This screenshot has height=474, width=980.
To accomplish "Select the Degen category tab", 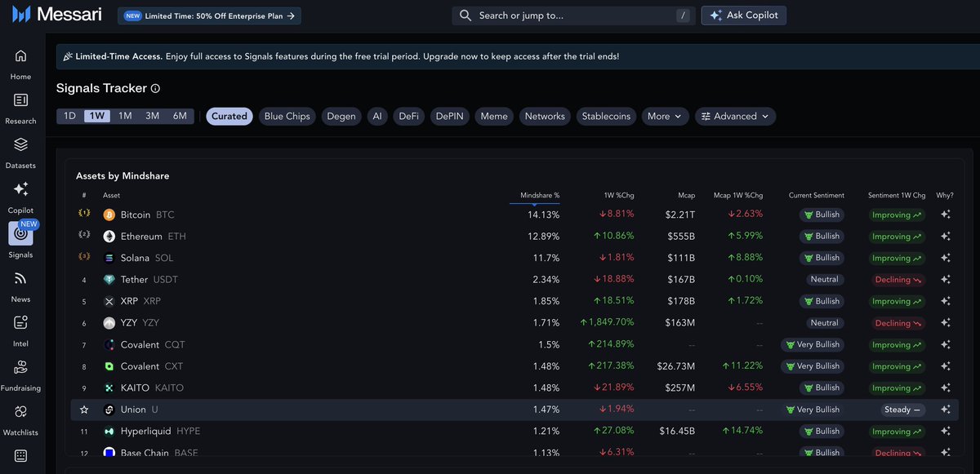I will [341, 116].
